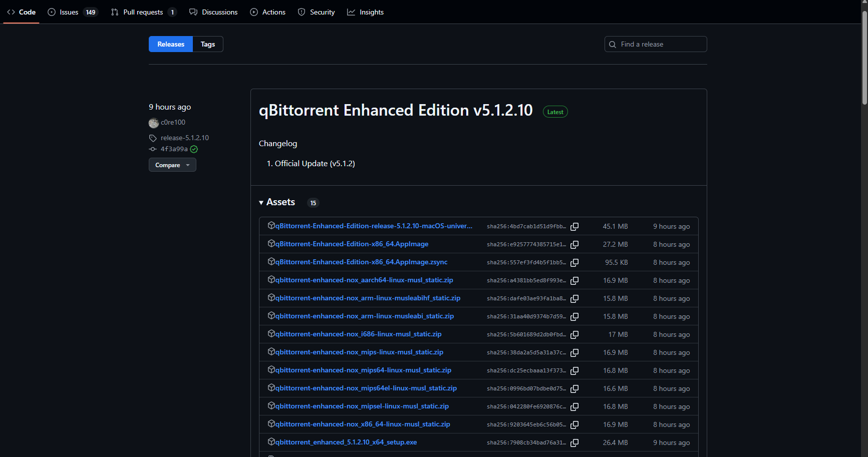Click the Issues count badge 149
868x457 pixels.
[x=91, y=13]
